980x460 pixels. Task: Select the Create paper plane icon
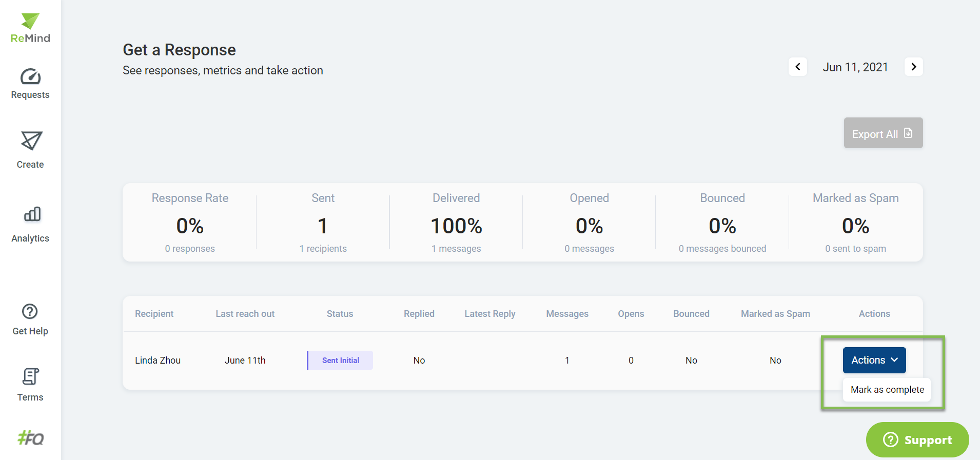coord(31,141)
